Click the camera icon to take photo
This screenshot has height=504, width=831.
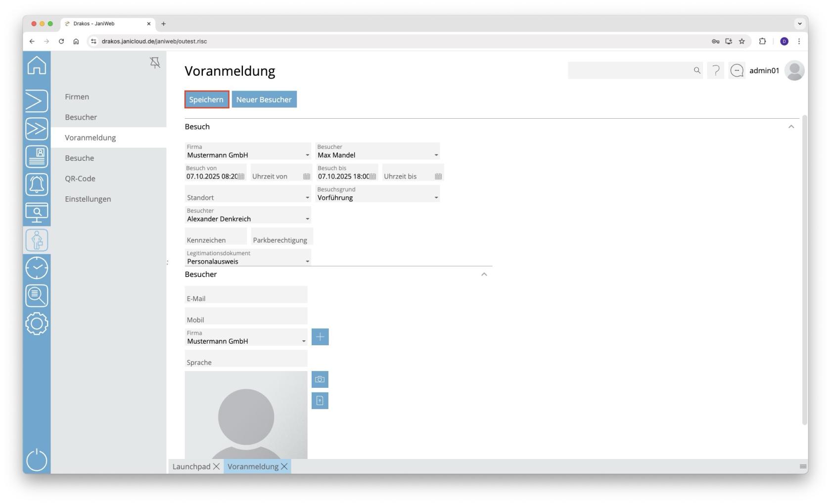[x=320, y=379]
